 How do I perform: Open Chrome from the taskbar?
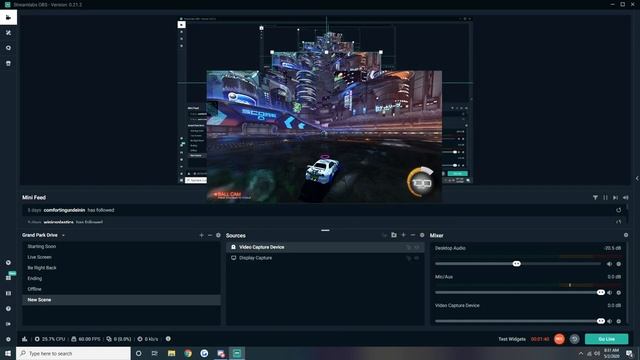click(x=188, y=353)
